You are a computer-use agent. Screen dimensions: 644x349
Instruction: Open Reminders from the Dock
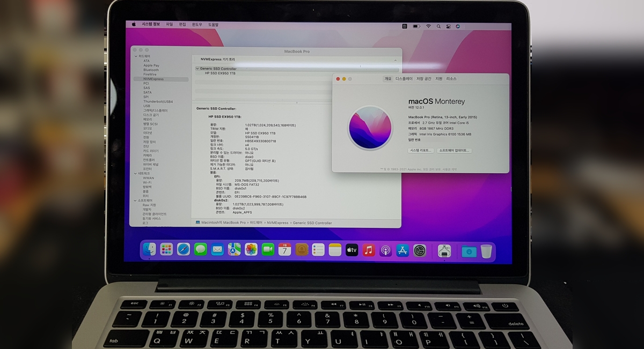click(x=318, y=249)
